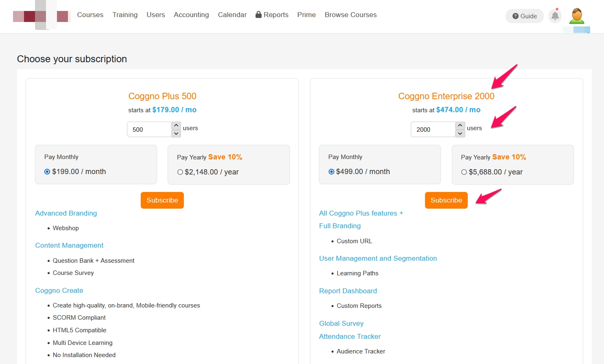Decrease Coggno Plus 500 users count
The width and height of the screenshot is (604, 364).
(176, 133)
